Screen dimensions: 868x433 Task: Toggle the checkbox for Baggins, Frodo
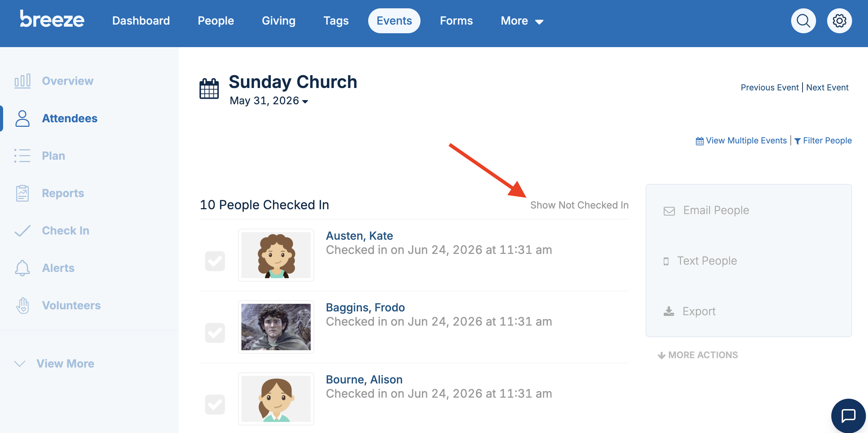pyautogui.click(x=215, y=333)
